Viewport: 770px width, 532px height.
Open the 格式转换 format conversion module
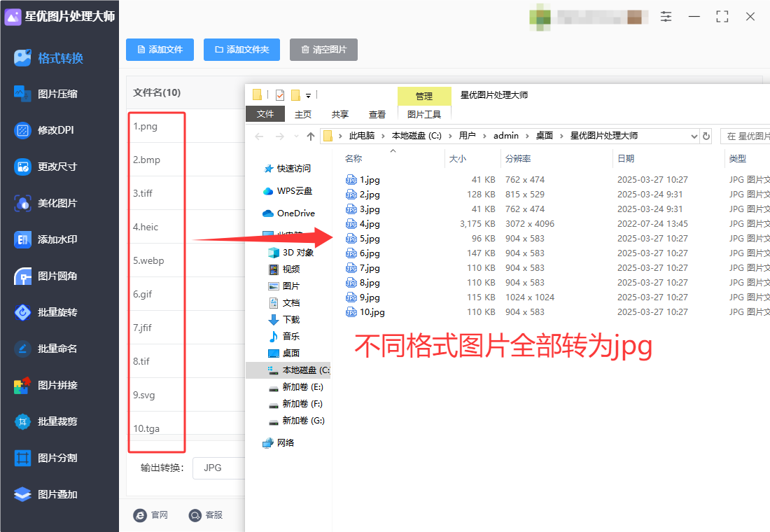click(48, 58)
